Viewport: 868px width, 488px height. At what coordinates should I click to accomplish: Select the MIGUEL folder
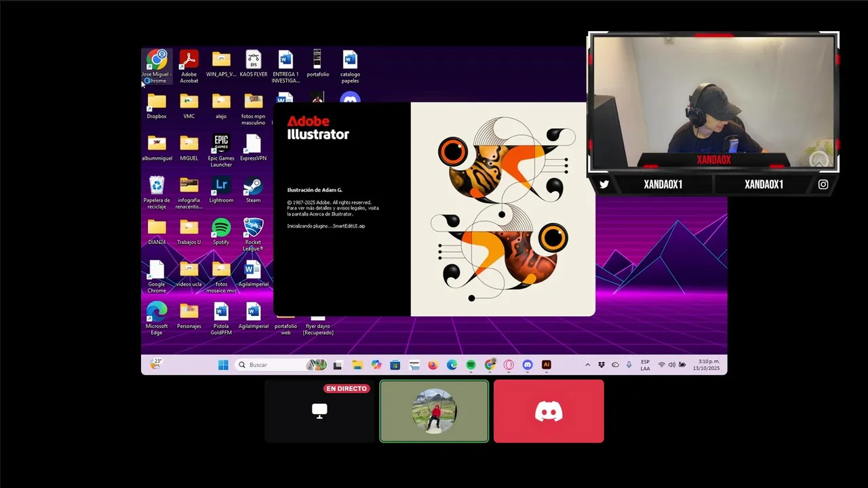[189, 148]
